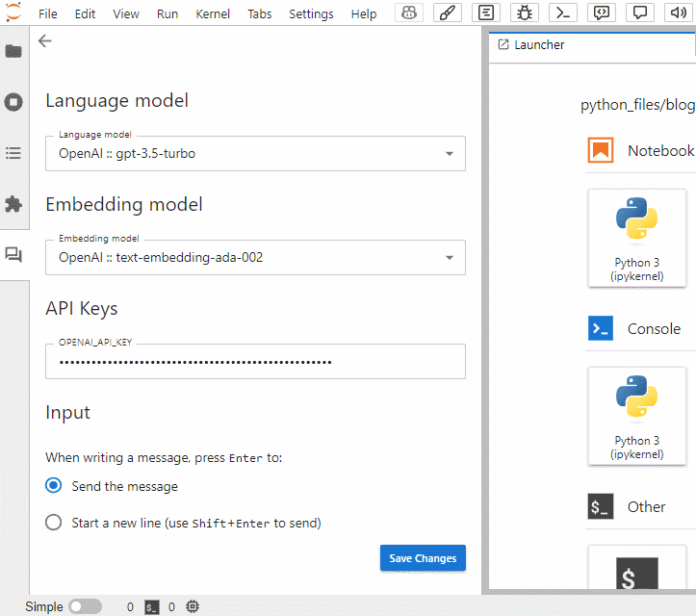
Task: Expand the Embedding model dropdown
Action: tap(255, 257)
